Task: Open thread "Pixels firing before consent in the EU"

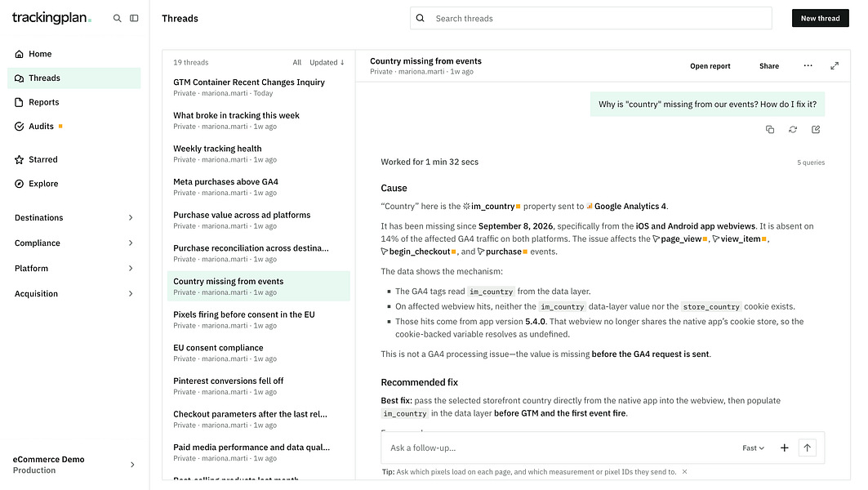Action: coord(259,320)
